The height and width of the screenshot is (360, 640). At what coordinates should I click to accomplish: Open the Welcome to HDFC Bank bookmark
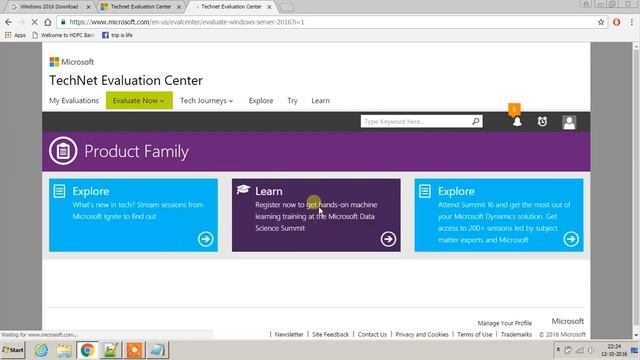click(x=63, y=35)
